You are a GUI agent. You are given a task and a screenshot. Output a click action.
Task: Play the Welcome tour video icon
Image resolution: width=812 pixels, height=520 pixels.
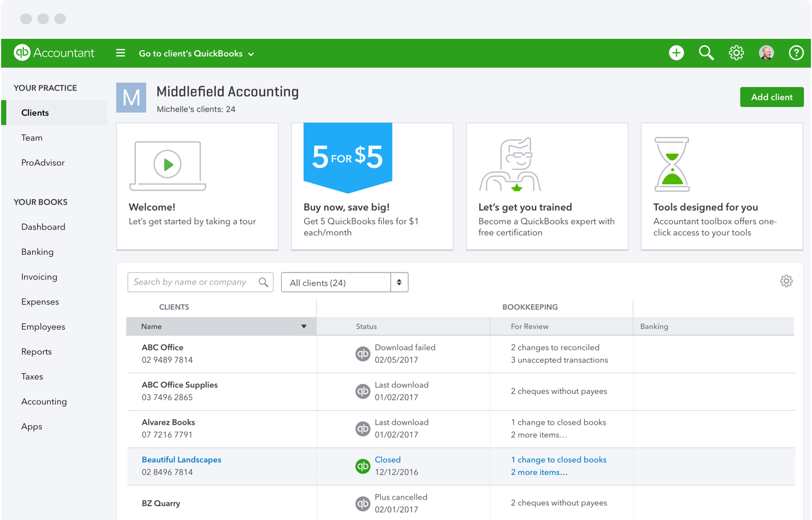pos(168,165)
